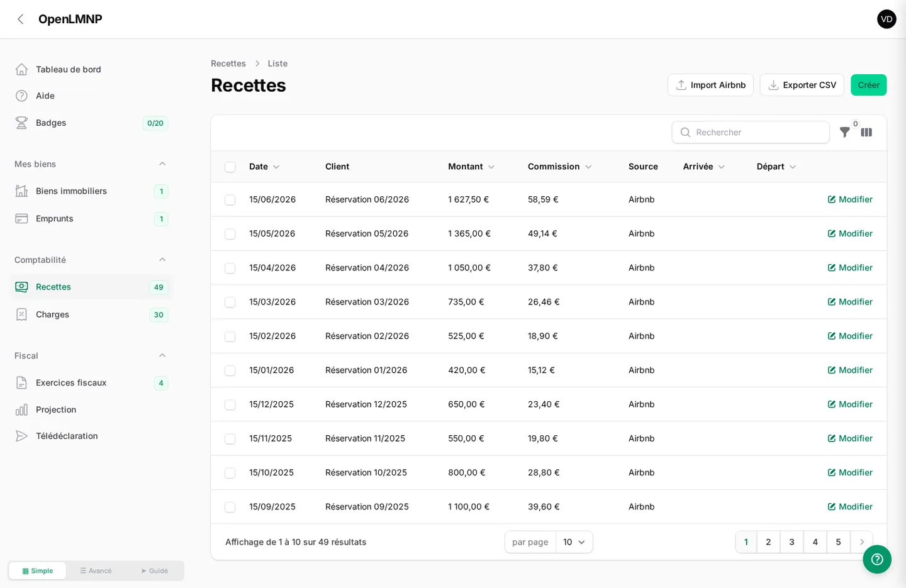Select the checkbox for Réservation 09/2025
This screenshot has height=588, width=906.
[x=230, y=508]
